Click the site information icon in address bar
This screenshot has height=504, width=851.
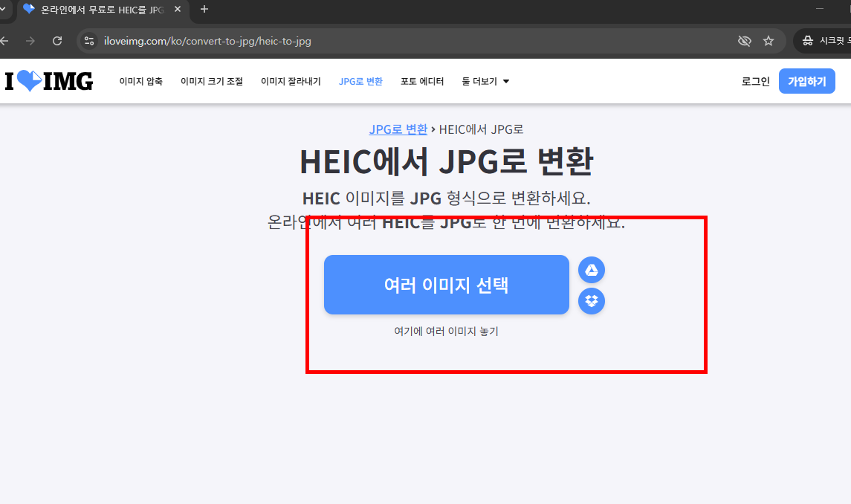tap(89, 42)
